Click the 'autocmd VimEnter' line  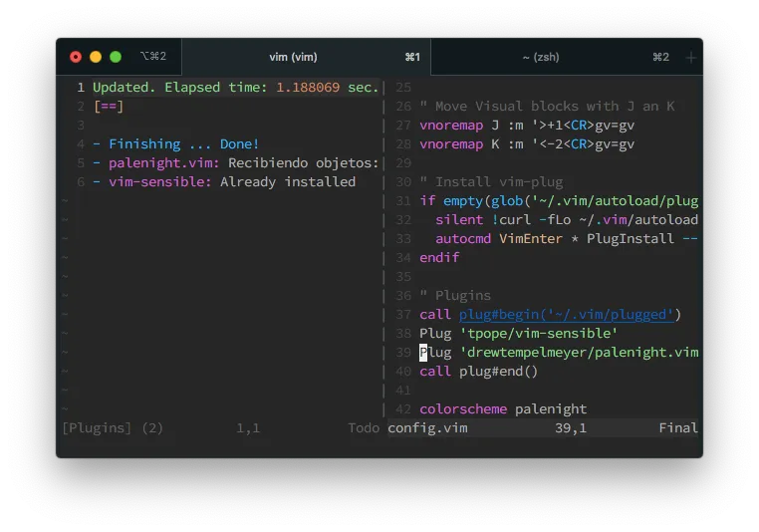(567, 238)
